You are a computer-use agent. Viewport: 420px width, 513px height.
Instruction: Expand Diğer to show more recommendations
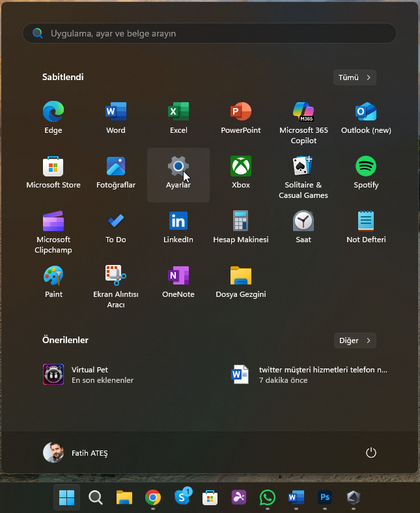click(354, 340)
